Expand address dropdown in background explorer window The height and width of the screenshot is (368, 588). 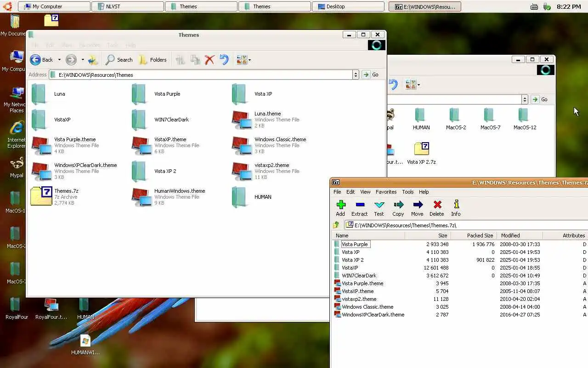click(x=525, y=99)
